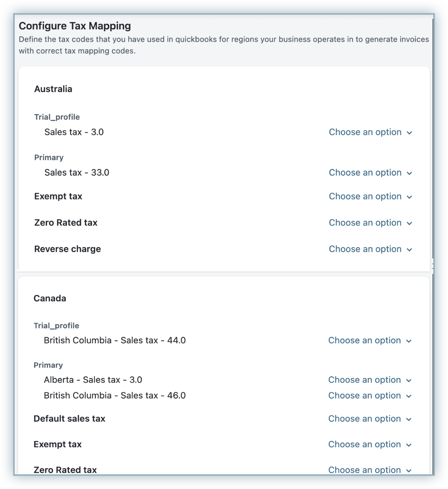Image resolution: width=448 pixels, height=489 pixels.
Task: Click chevron icon on British Columbia 44.0 row
Action: 409,341
